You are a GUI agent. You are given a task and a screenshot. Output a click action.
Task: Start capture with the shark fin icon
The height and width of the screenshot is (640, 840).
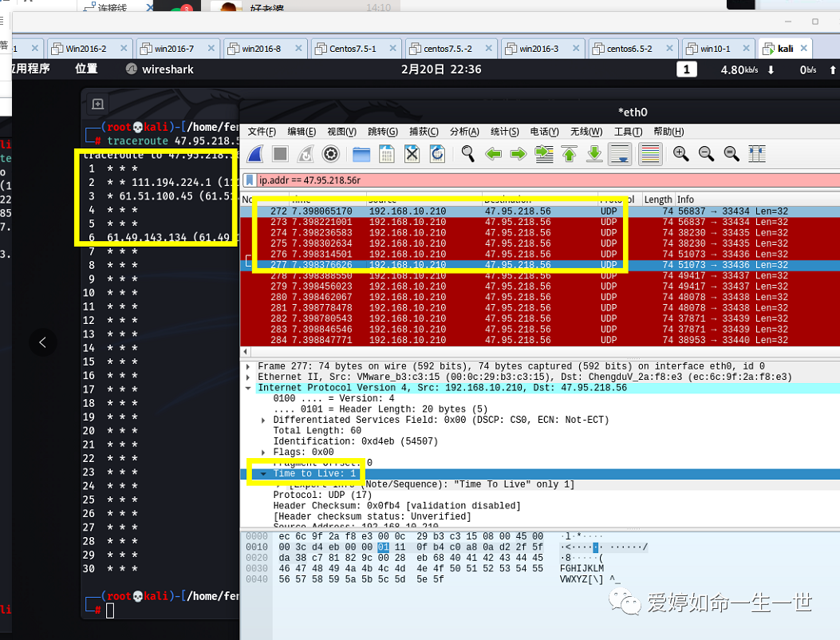coord(255,154)
